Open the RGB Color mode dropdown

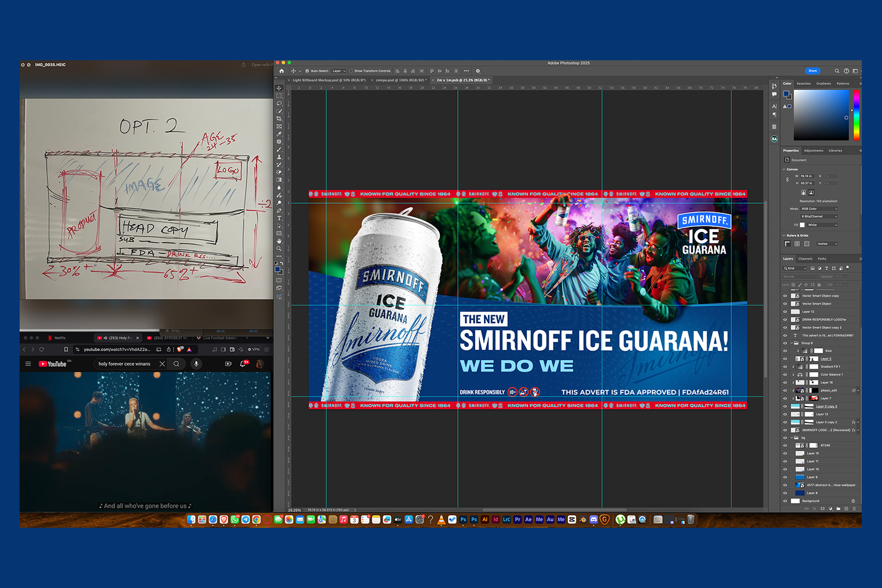coord(819,209)
